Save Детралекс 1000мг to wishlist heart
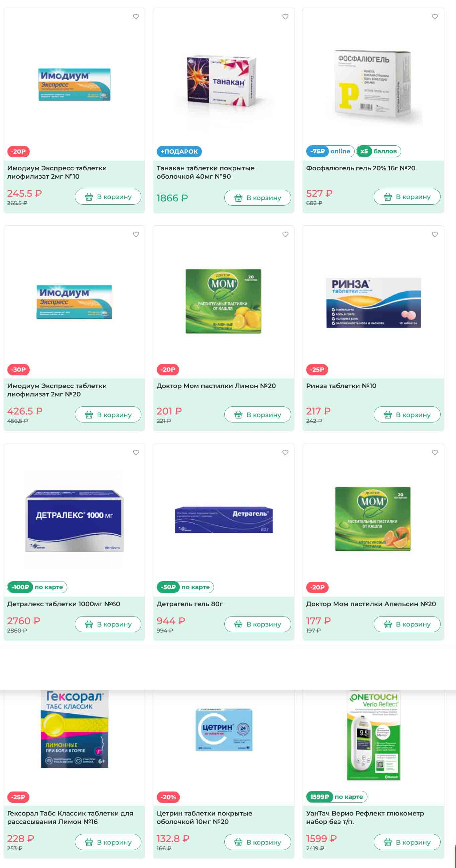The image size is (456, 868). pos(136,452)
